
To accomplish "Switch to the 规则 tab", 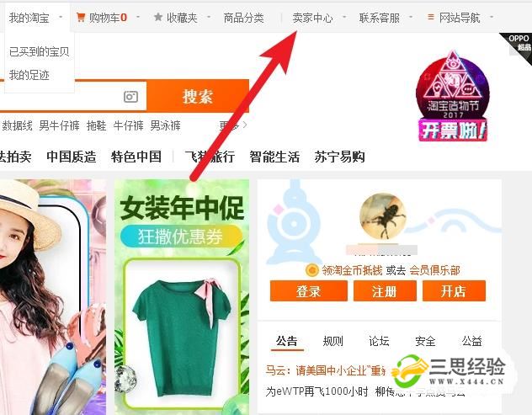I will tap(332, 341).
